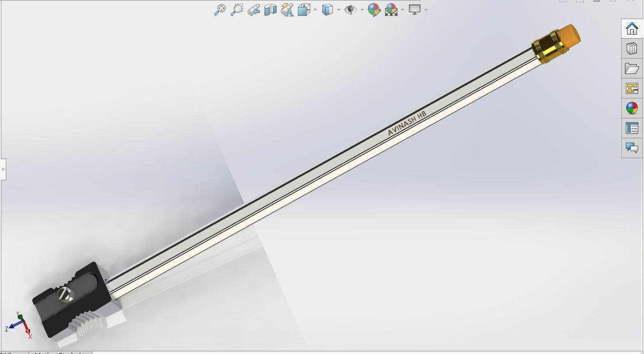Click the View Orientation cube icon
Image resolution: width=644 pixels, height=354 pixels.
[304, 9]
